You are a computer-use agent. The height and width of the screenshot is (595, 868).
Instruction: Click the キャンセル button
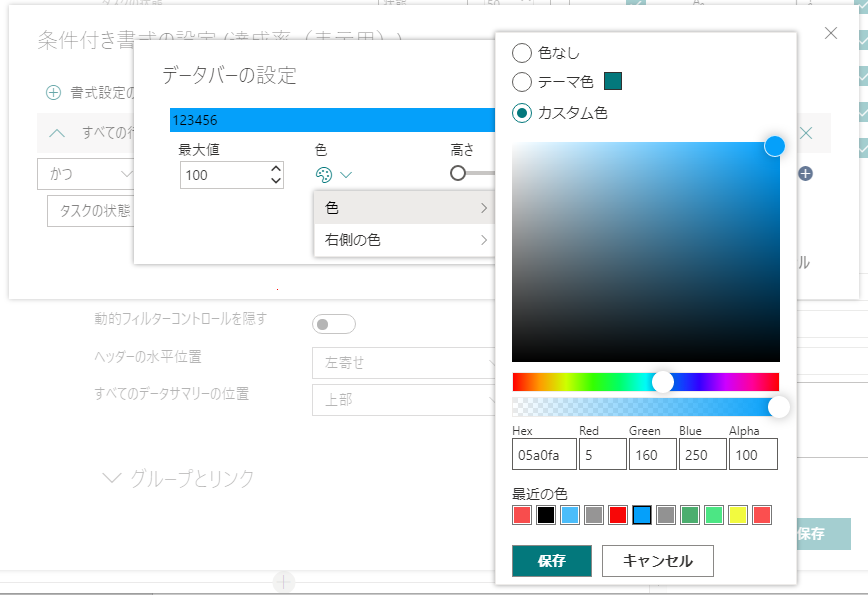[657, 561]
